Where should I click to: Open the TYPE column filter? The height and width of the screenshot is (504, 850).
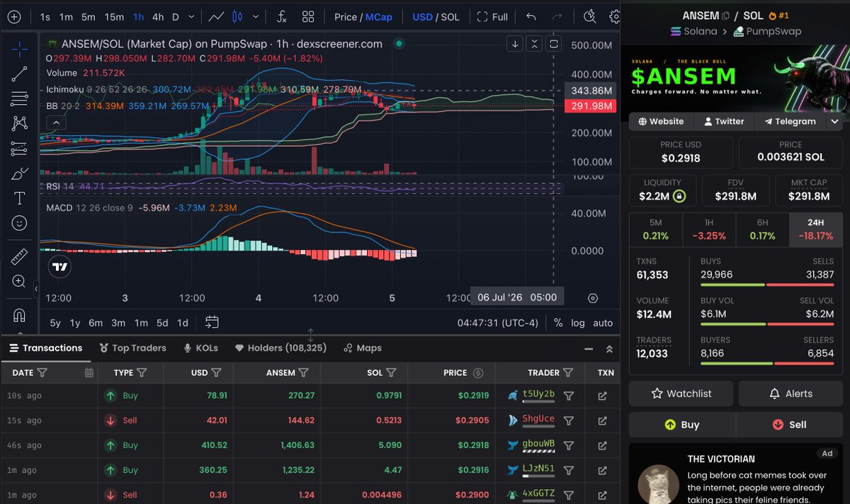coord(141,372)
